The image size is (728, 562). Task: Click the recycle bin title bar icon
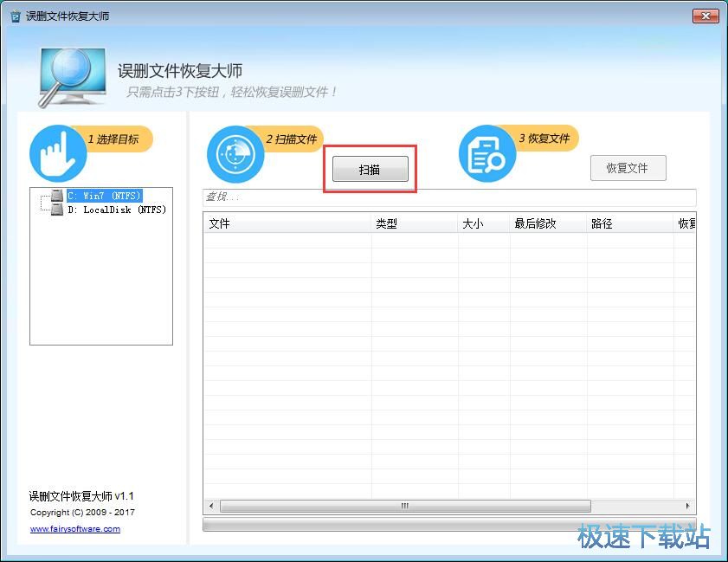point(16,16)
